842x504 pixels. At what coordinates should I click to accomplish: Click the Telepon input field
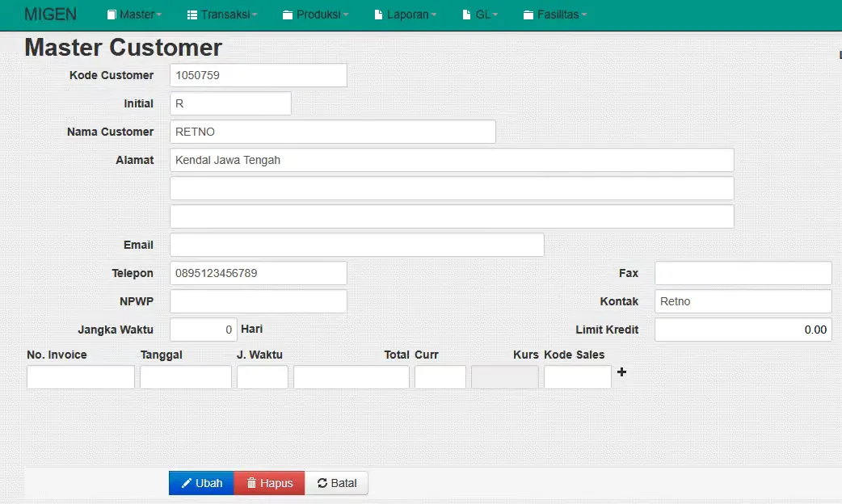pyautogui.click(x=259, y=273)
